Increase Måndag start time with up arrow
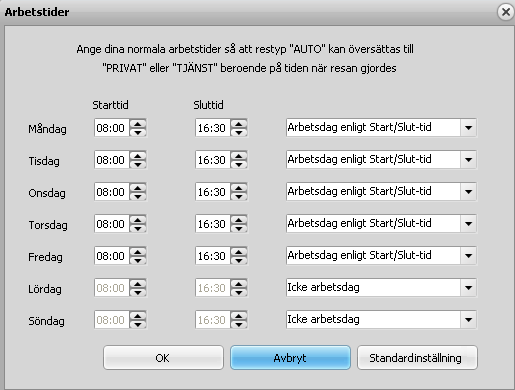Screen dimensions: 515x390 point(138,124)
